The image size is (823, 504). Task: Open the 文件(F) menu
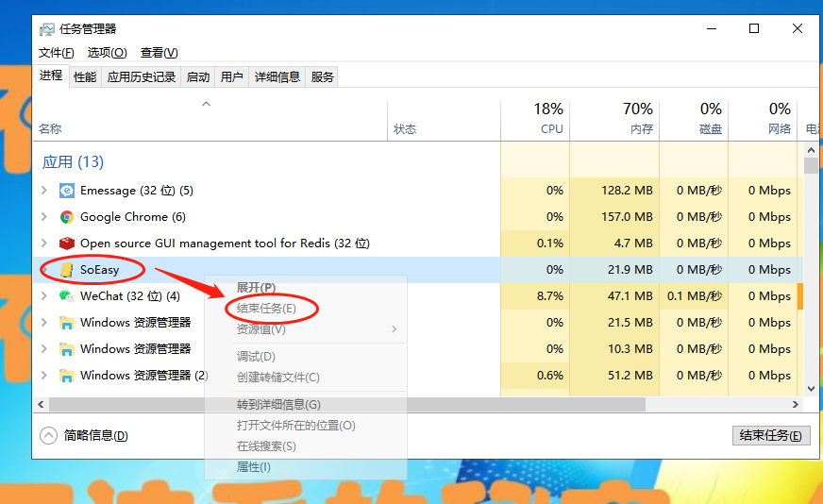click(57, 53)
